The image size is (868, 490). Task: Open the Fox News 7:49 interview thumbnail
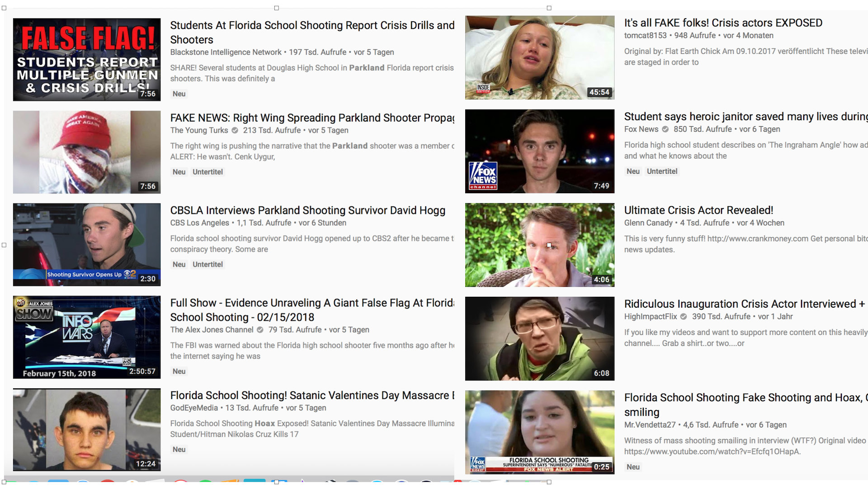pos(540,151)
